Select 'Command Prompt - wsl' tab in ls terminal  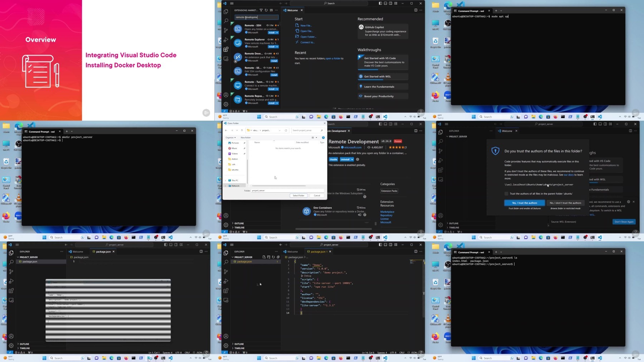(471, 252)
